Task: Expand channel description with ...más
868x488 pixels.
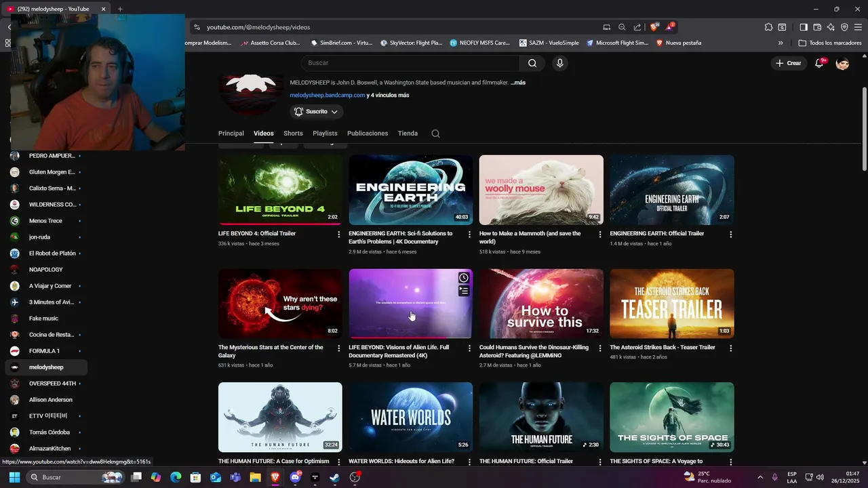Action: click(x=517, y=83)
